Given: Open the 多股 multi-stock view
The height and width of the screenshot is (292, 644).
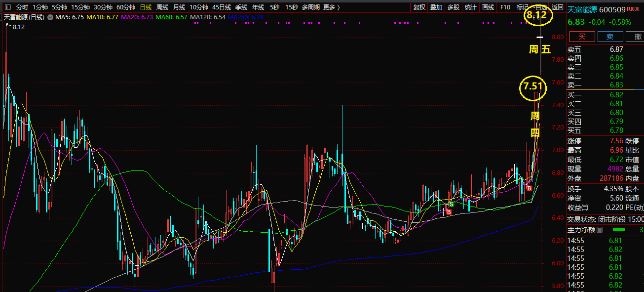Looking at the screenshot, I should click(454, 7).
